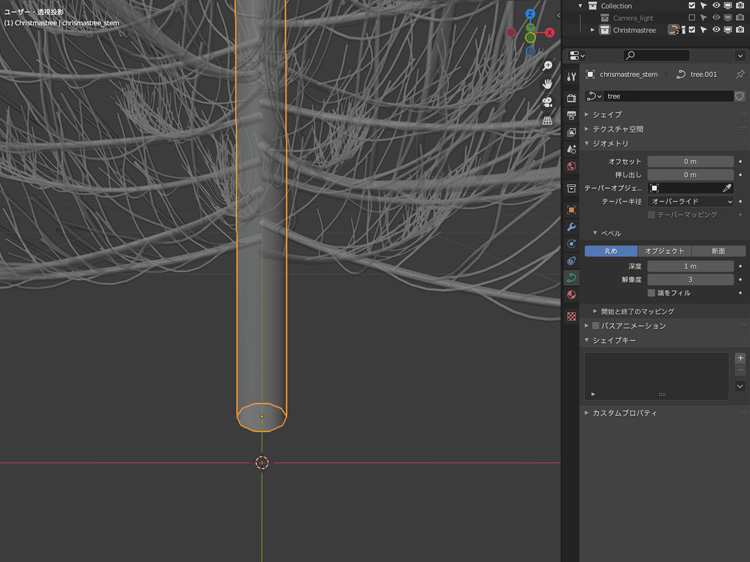Select the 断面 bevel mode tab
Image resolution: width=750 pixels, height=562 pixels.
pyautogui.click(x=718, y=251)
